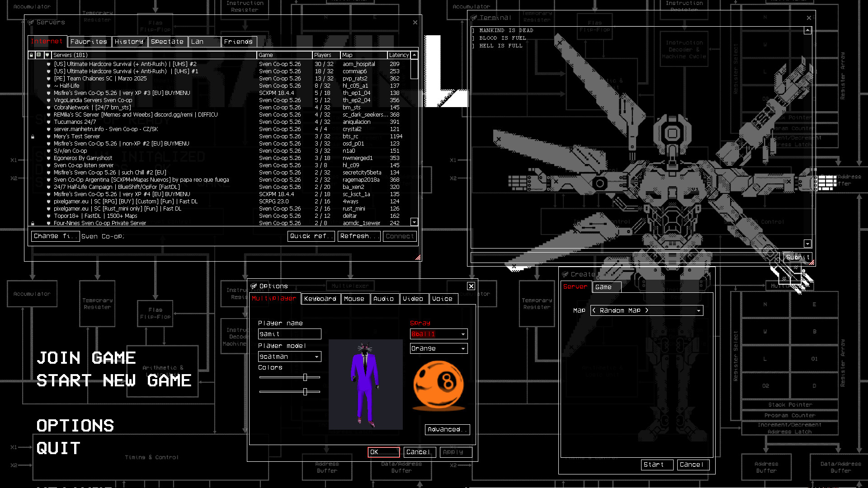Viewport: 868px width, 488px height.
Task: Click the lock filter icon in server list header
Action: click(31, 55)
